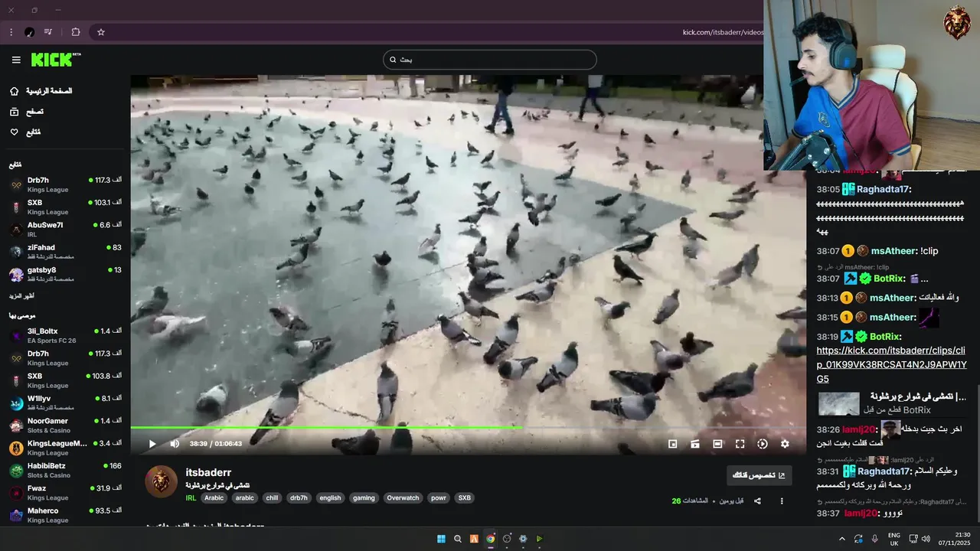980x551 pixels.
Task: Share the video
Action: coord(757,501)
